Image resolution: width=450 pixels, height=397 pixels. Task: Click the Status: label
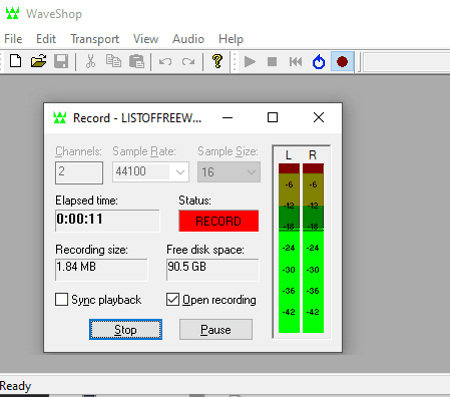[x=195, y=200]
